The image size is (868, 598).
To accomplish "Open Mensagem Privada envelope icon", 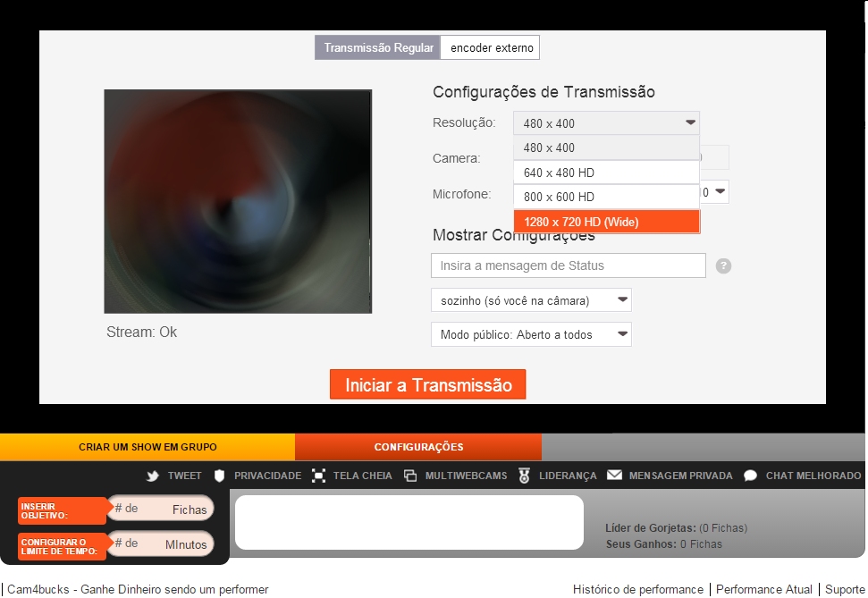I will click(614, 476).
